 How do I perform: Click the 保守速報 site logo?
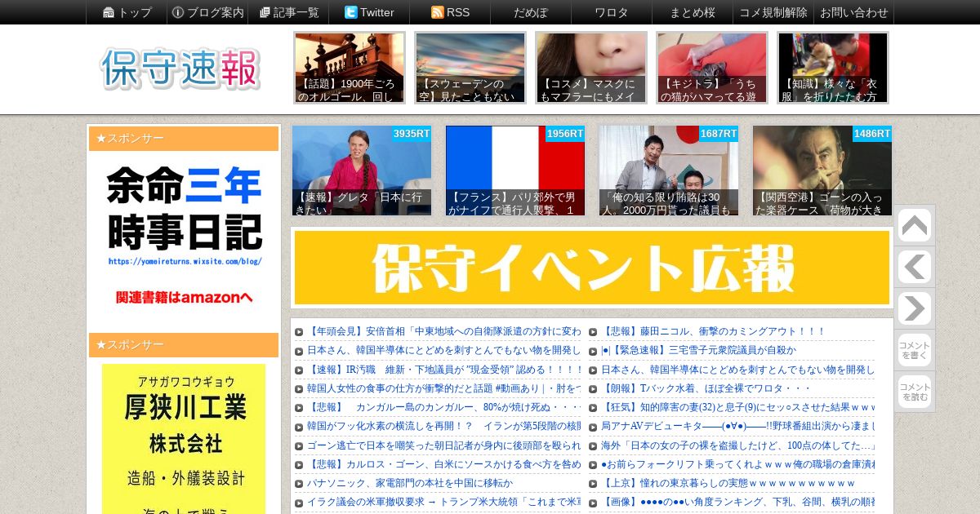pyautogui.click(x=180, y=69)
